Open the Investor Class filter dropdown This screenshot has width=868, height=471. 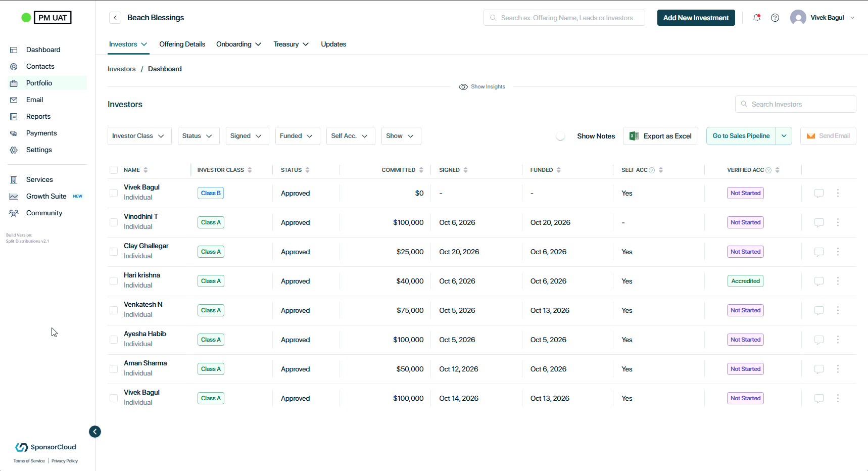pos(139,136)
